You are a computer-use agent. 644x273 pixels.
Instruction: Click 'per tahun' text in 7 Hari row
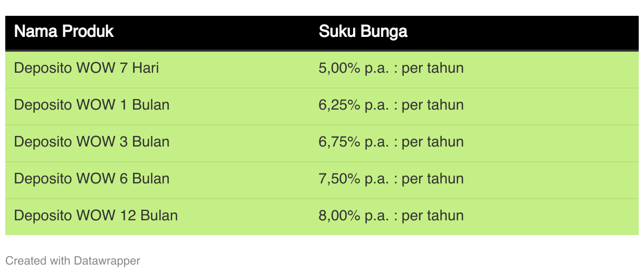433,69
